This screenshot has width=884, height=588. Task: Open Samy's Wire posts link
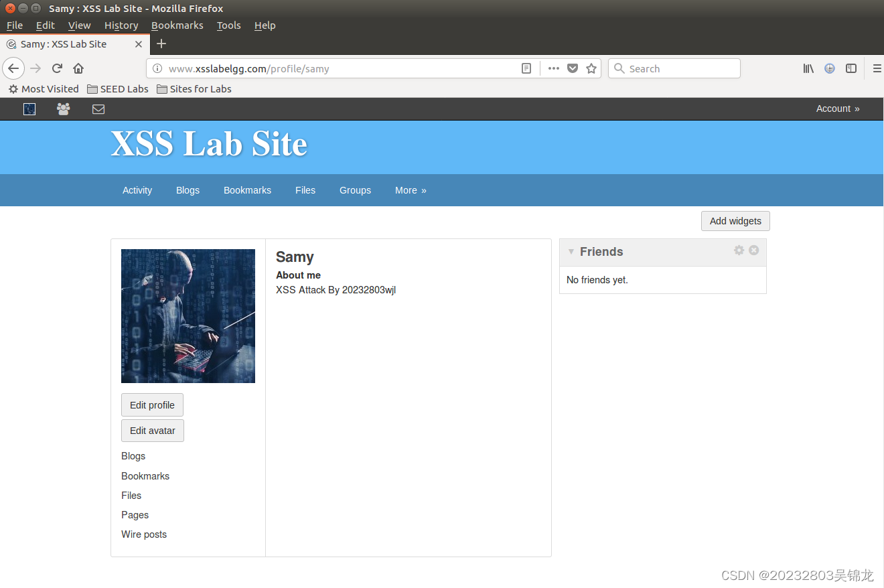(144, 534)
